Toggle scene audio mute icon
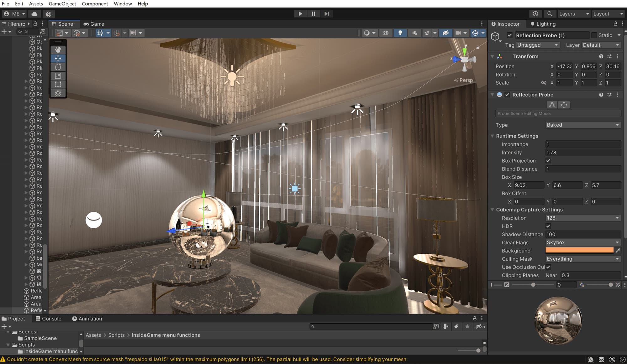Viewport: 627px width, 364px height. pyautogui.click(x=414, y=33)
